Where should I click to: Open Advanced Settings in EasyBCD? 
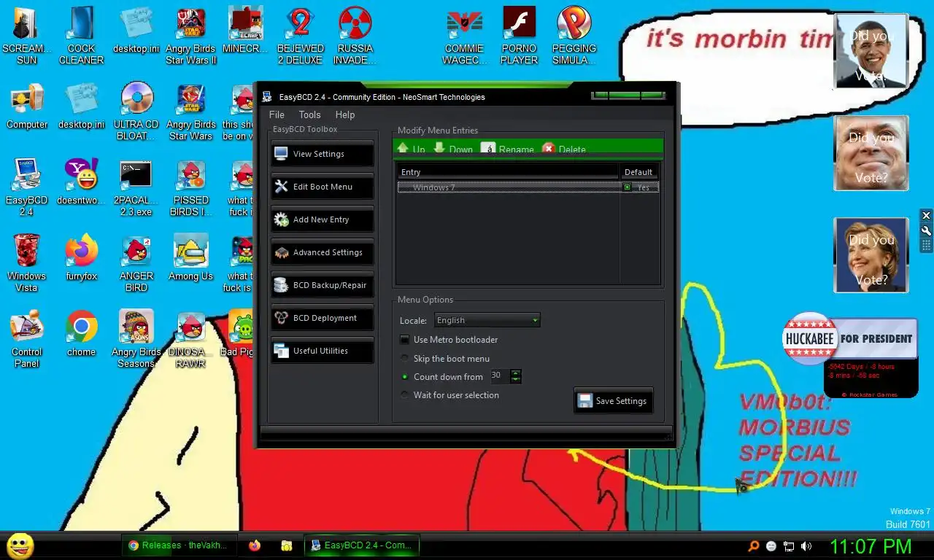322,252
